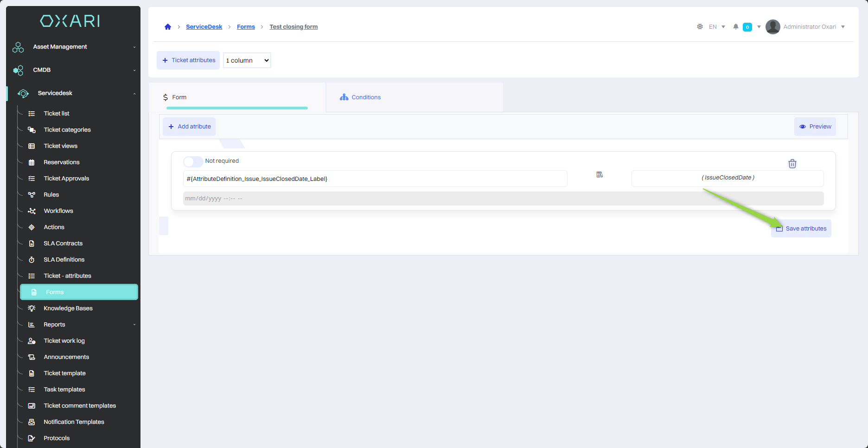Click the settings gear icon in header
The width and height of the screenshot is (868, 448).
click(x=700, y=27)
